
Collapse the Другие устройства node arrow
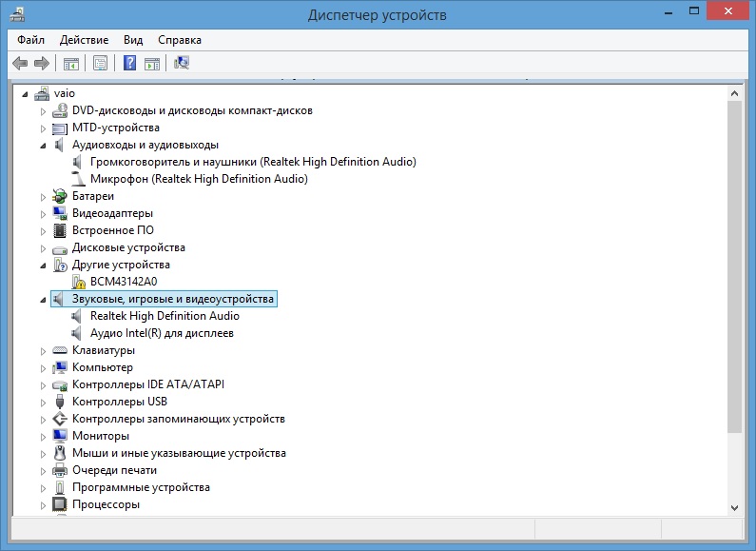point(43,266)
